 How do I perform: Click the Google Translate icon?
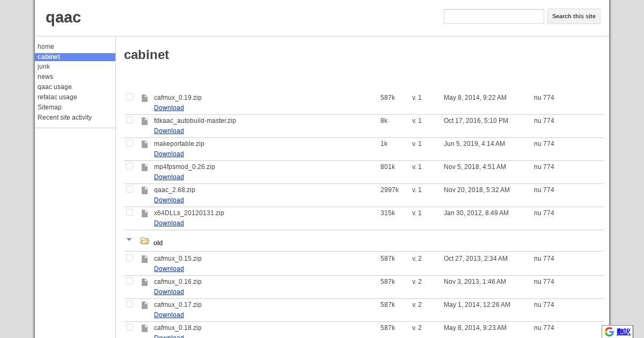[609, 332]
